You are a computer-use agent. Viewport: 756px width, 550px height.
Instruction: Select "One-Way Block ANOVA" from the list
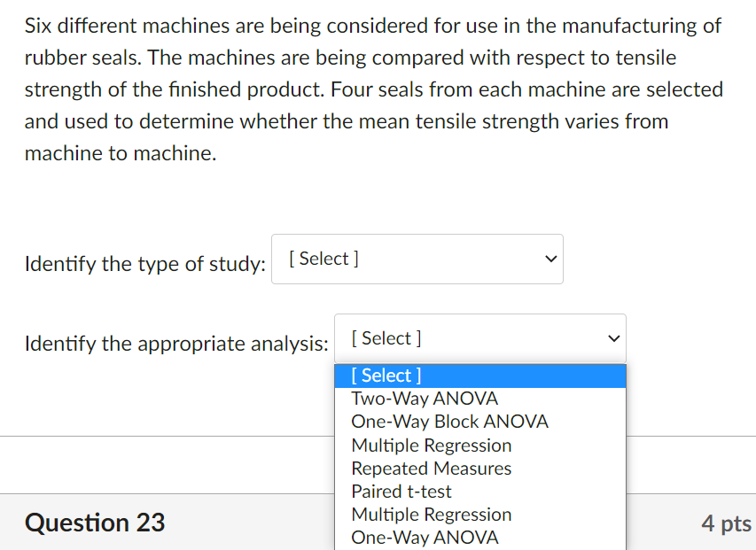click(449, 422)
